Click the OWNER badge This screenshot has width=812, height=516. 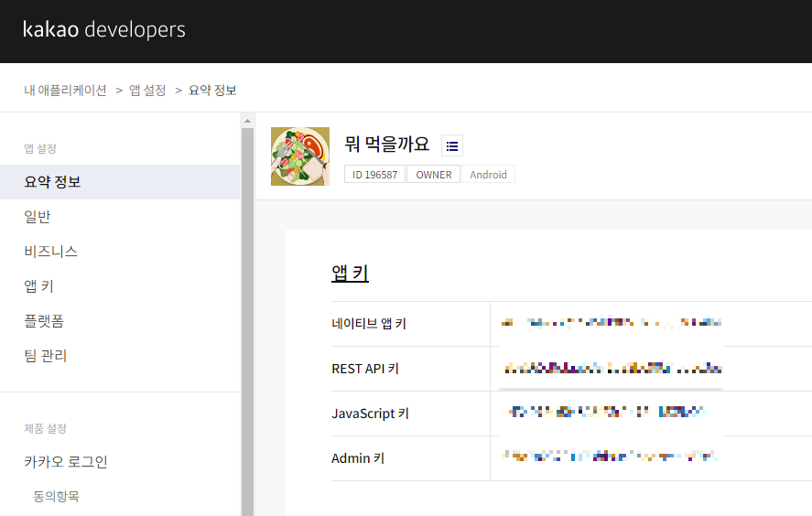click(x=433, y=175)
